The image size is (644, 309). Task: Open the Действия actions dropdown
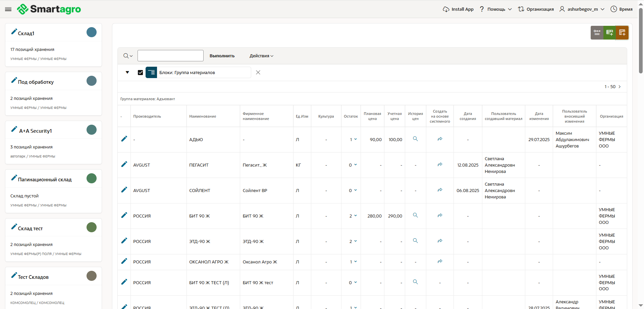[261, 56]
